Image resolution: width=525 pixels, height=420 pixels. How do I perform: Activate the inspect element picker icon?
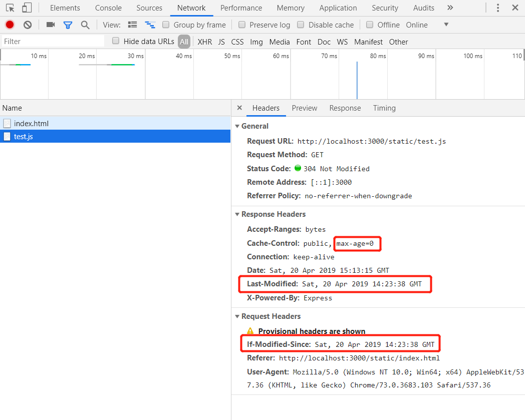[10, 8]
